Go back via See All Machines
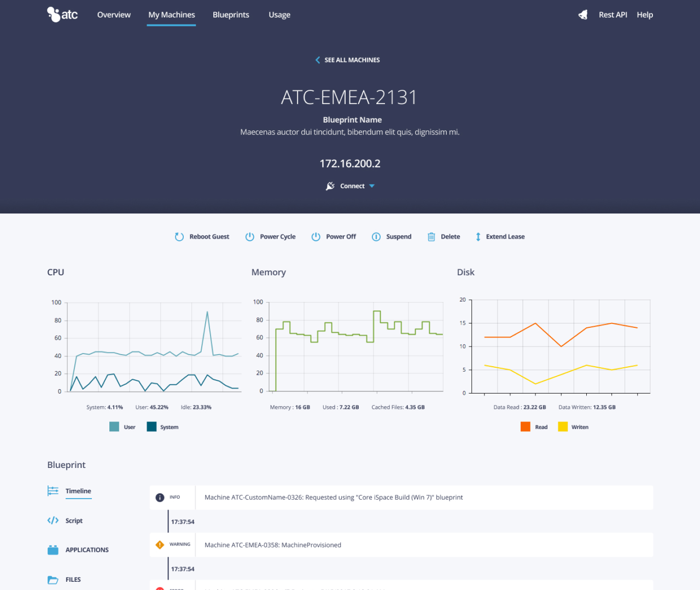 (348, 60)
